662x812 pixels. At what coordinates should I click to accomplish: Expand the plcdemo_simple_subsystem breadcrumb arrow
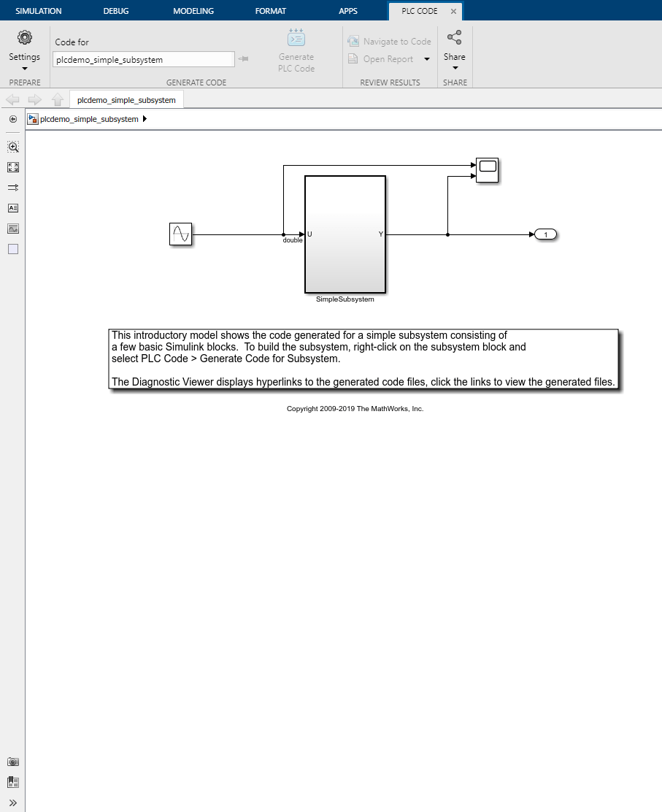point(144,118)
